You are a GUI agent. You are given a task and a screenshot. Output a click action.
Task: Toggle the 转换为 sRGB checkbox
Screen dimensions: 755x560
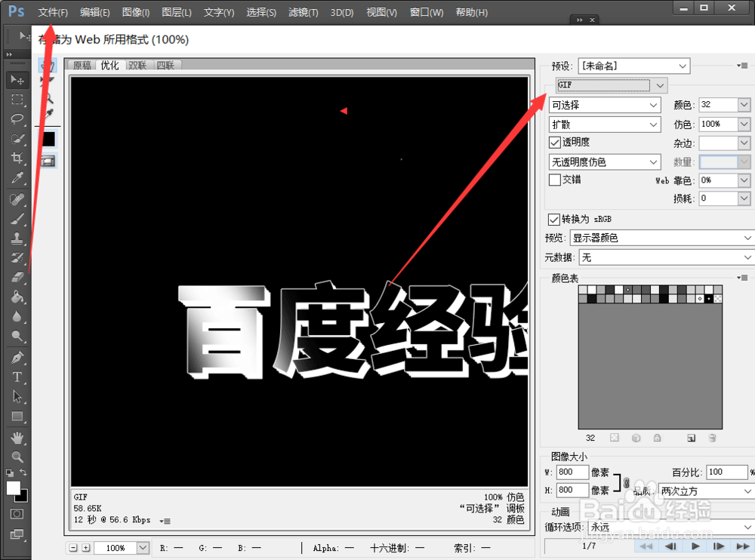click(x=553, y=220)
